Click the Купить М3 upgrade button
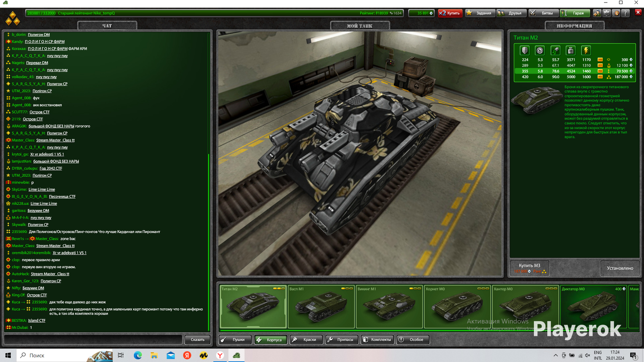 tap(530, 268)
